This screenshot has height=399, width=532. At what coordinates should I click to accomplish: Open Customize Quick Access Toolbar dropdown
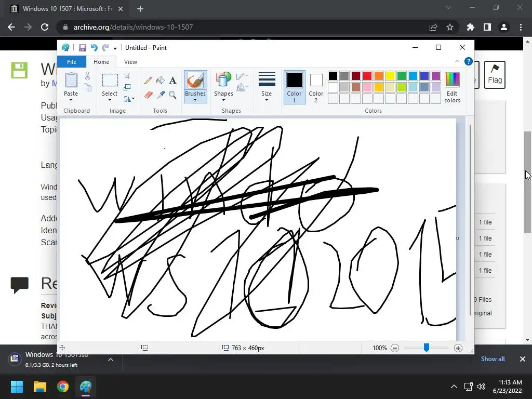point(115,48)
